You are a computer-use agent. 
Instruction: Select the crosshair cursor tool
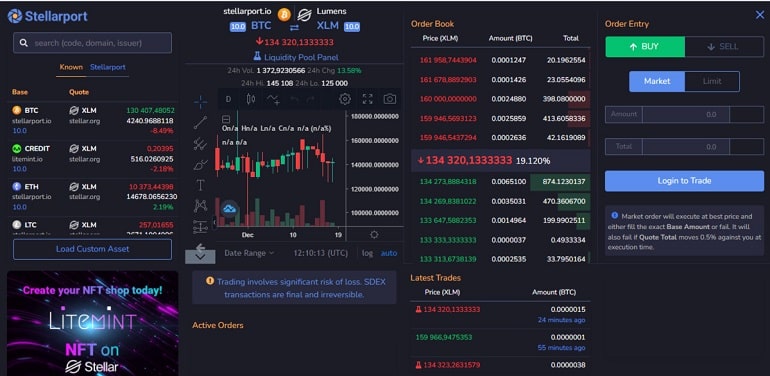200,102
